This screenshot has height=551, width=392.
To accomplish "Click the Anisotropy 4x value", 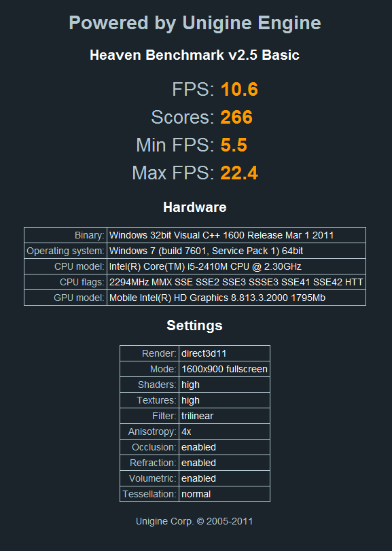I will click(224, 431).
